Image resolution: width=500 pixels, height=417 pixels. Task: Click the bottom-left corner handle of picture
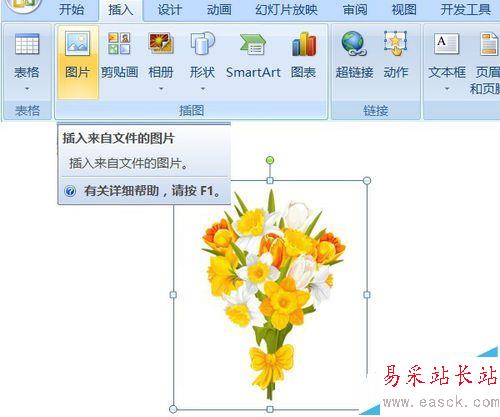point(173,409)
